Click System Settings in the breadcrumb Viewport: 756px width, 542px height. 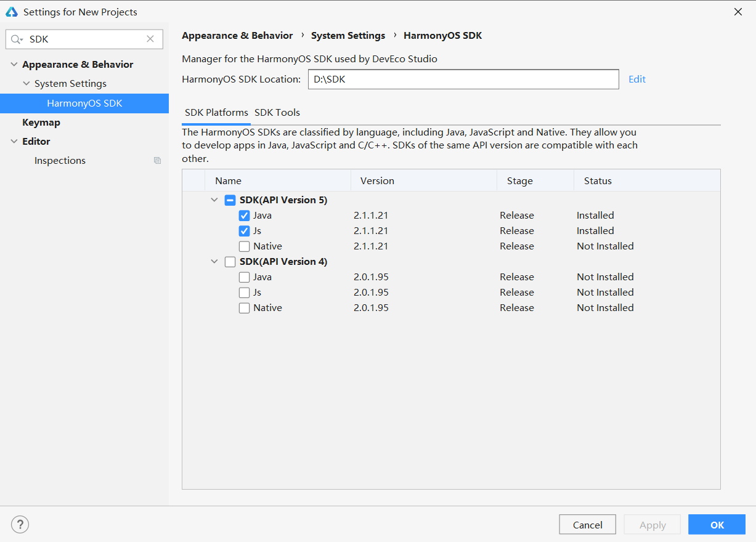coord(348,36)
